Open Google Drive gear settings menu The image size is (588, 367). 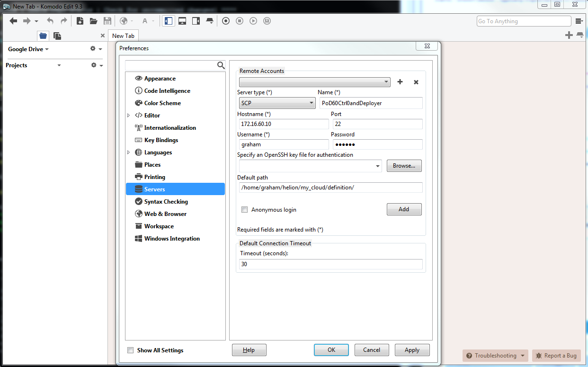tap(96, 49)
